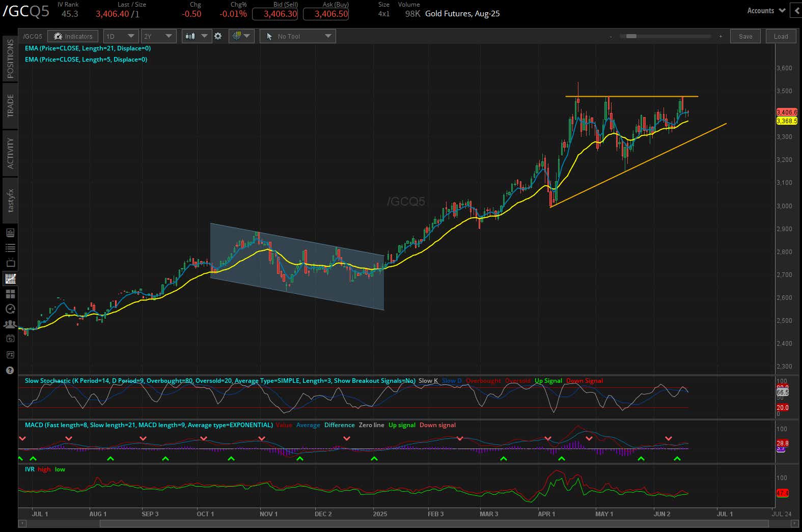Click the red 3,406.6 last price tag
Image resolution: width=802 pixels, height=532 pixels.
coord(787,112)
